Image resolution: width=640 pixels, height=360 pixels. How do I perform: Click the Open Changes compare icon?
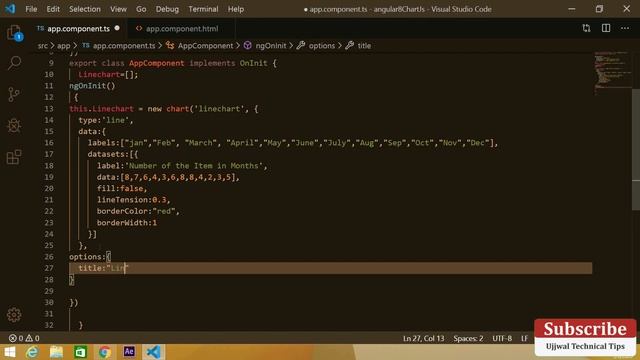click(x=587, y=28)
